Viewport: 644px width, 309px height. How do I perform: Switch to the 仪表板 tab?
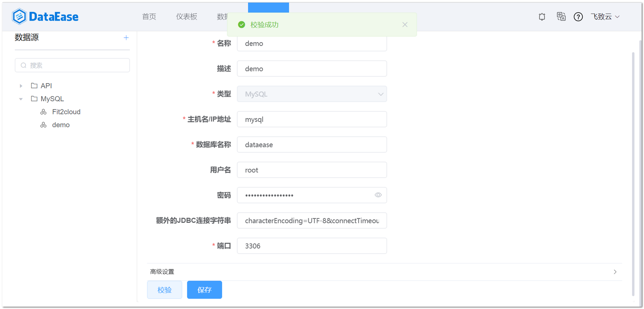tap(186, 17)
